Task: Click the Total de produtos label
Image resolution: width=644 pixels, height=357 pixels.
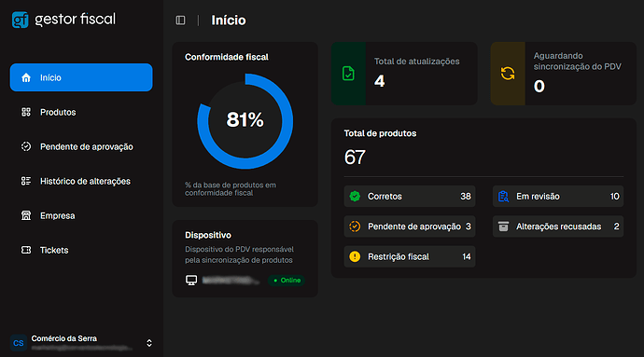Action: [x=380, y=133]
